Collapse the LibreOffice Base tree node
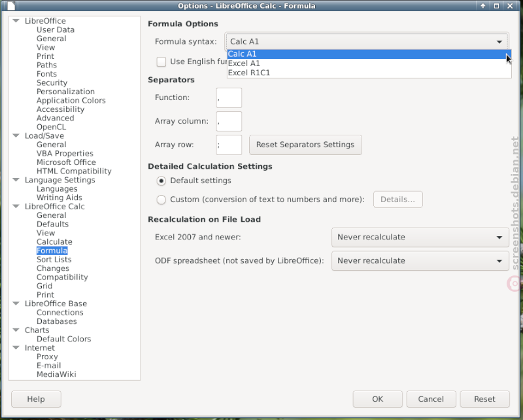 click(16, 304)
